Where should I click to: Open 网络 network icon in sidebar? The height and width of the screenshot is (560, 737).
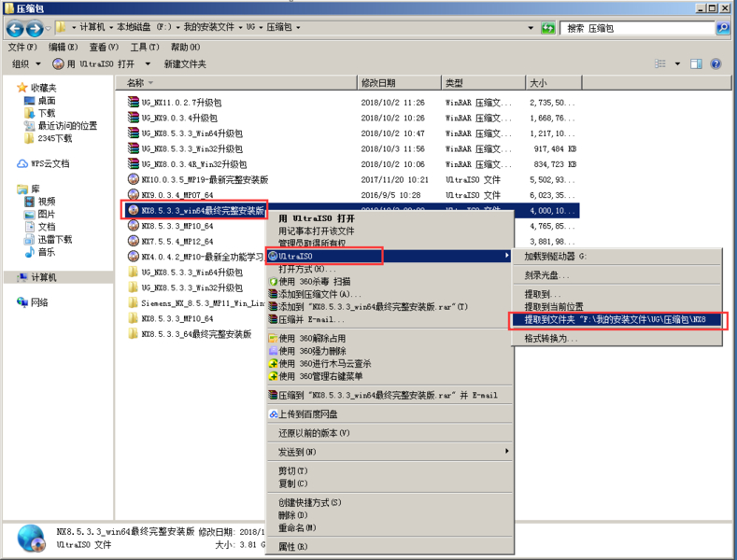pyautogui.click(x=22, y=302)
